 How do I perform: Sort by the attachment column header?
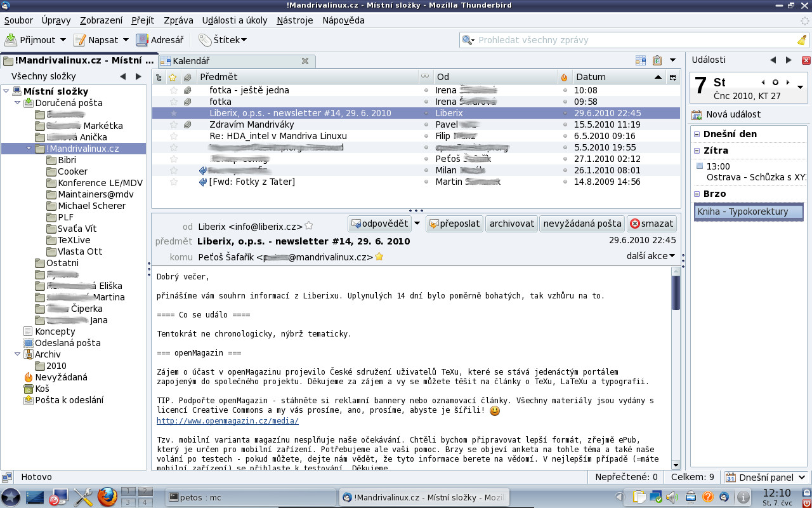187,77
